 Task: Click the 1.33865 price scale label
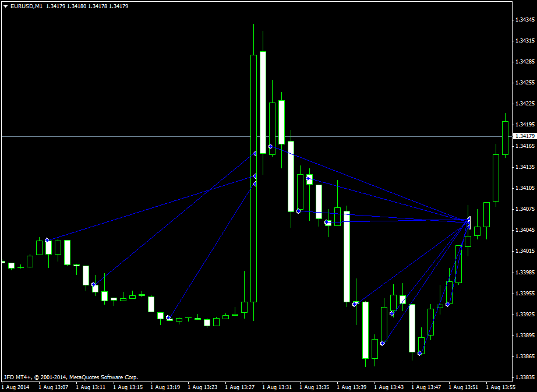pyautogui.click(x=525, y=356)
